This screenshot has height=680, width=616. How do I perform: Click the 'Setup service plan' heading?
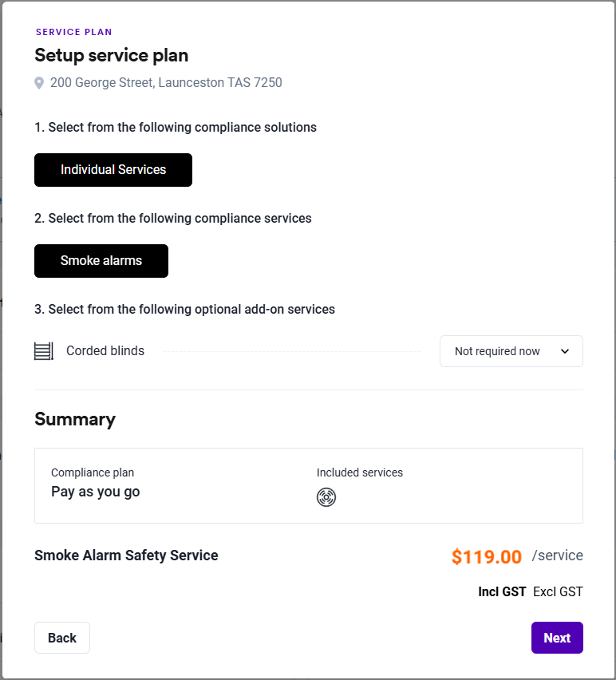(112, 56)
